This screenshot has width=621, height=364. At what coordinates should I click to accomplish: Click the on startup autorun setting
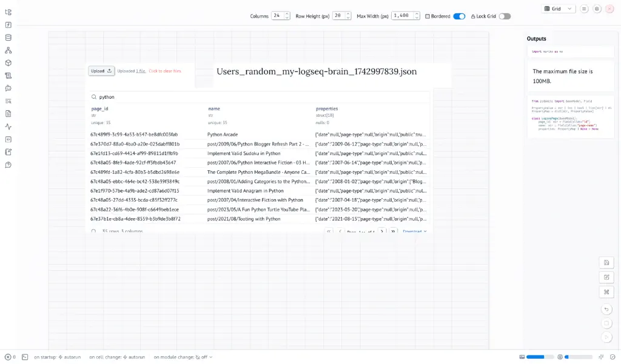tap(58, 357)
